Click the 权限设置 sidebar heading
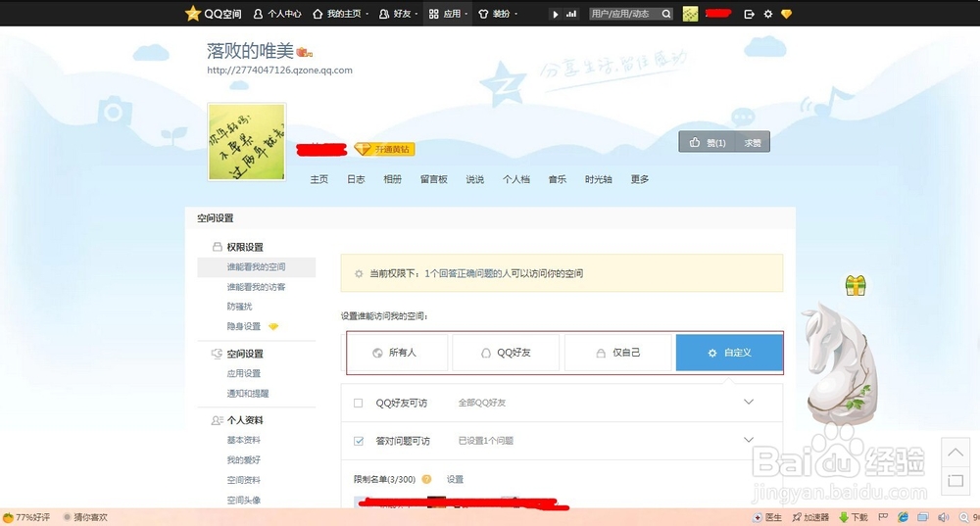 click(244, 247)
